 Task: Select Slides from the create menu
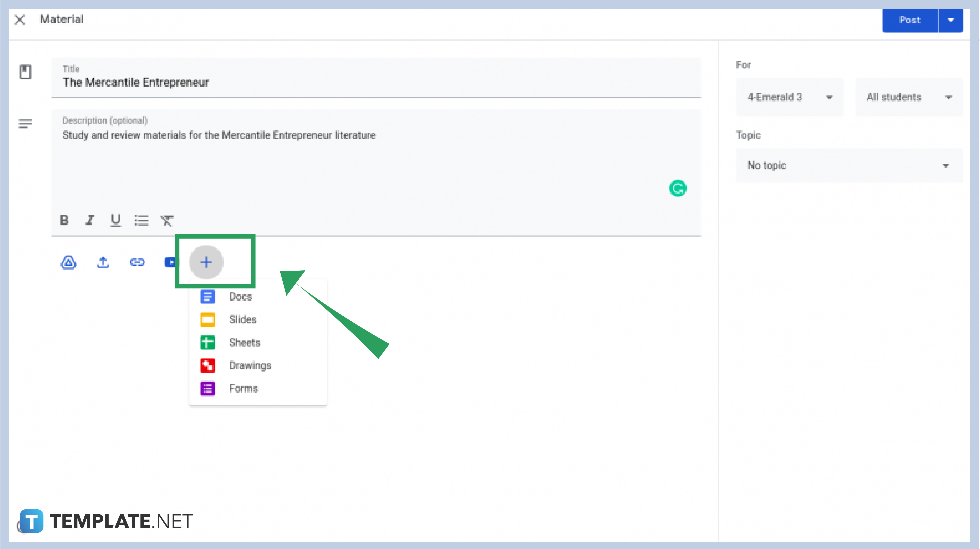pos(242,319)
